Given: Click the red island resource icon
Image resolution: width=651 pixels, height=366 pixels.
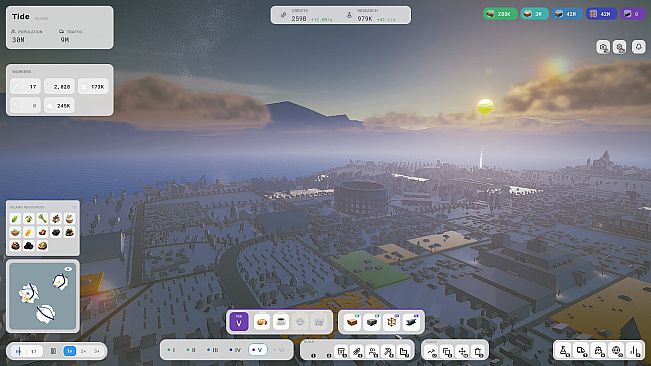Looking at the screenshot, I should point(42,232).
